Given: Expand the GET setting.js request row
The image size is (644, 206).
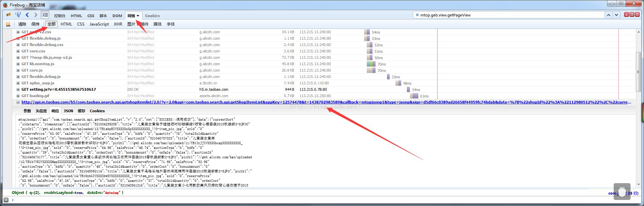Looking at the screenshot, I should coord(18,89).
